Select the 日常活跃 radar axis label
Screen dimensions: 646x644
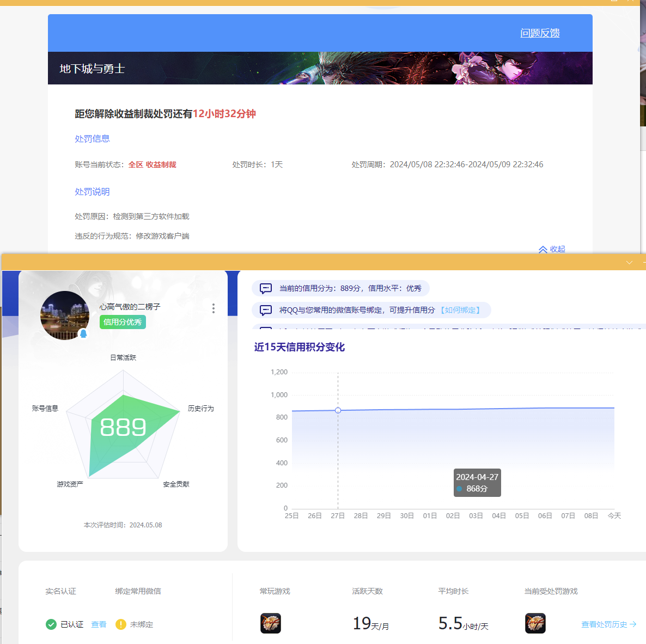point(123,357)
